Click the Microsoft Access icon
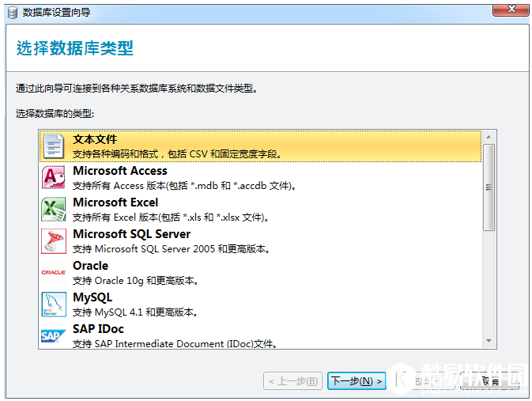 point(53,178)
